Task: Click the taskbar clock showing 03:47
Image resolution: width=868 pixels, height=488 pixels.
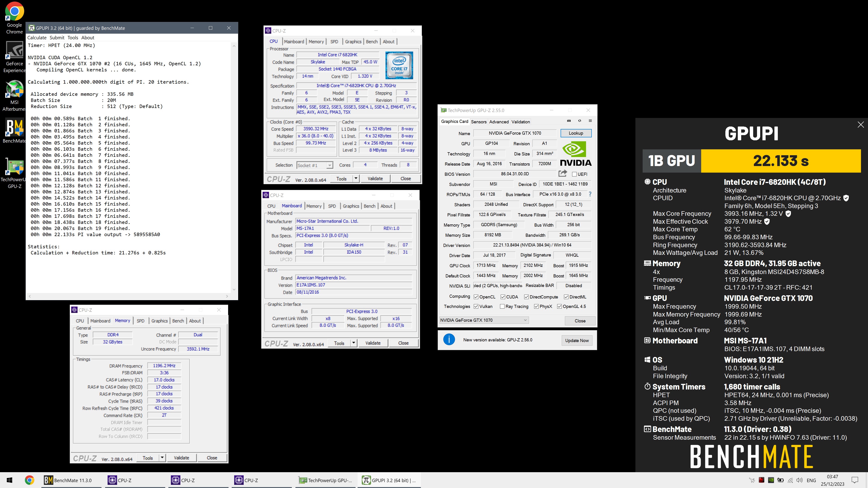Action: (832, 480)
